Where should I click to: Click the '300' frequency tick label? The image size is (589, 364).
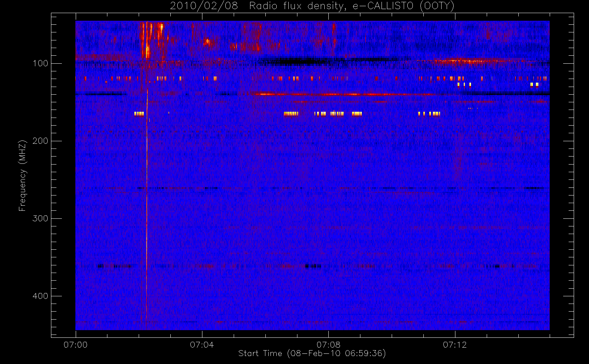[40, 218]
